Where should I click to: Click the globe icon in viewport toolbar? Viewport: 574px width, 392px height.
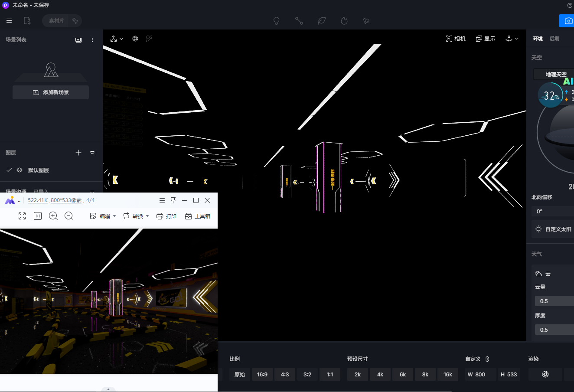[x=135, y=39]
